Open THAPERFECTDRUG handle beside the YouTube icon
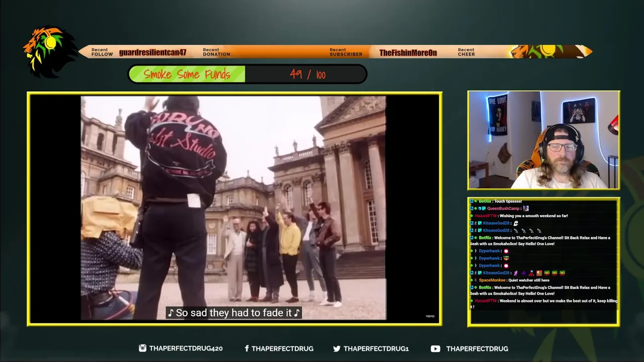 (477, 348)
